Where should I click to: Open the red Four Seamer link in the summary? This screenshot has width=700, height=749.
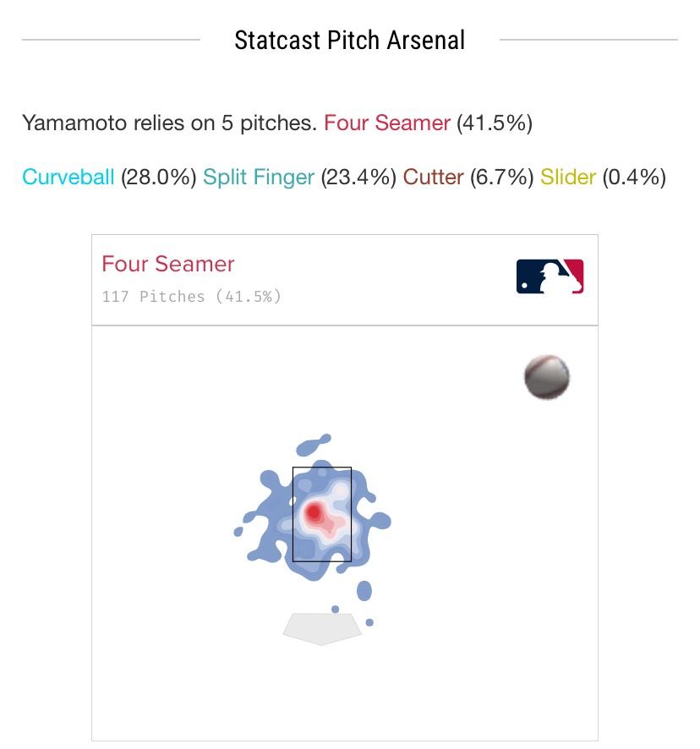pos(387,123)
